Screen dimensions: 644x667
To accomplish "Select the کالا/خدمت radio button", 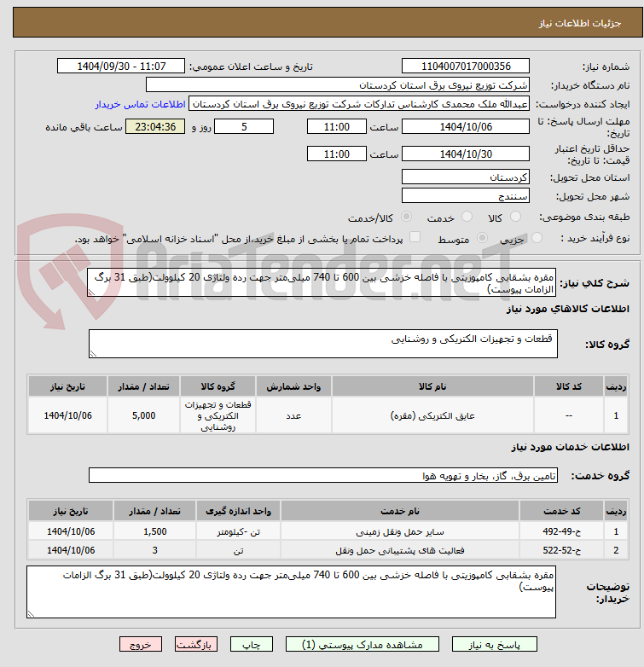I will click(x=406, y=217).
